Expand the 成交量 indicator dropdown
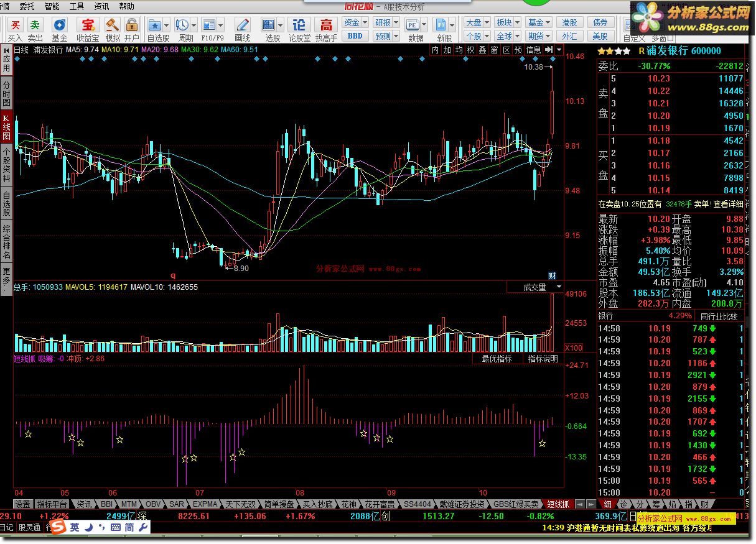This screenshot has height=544, width=756. (x=559, y=287)
